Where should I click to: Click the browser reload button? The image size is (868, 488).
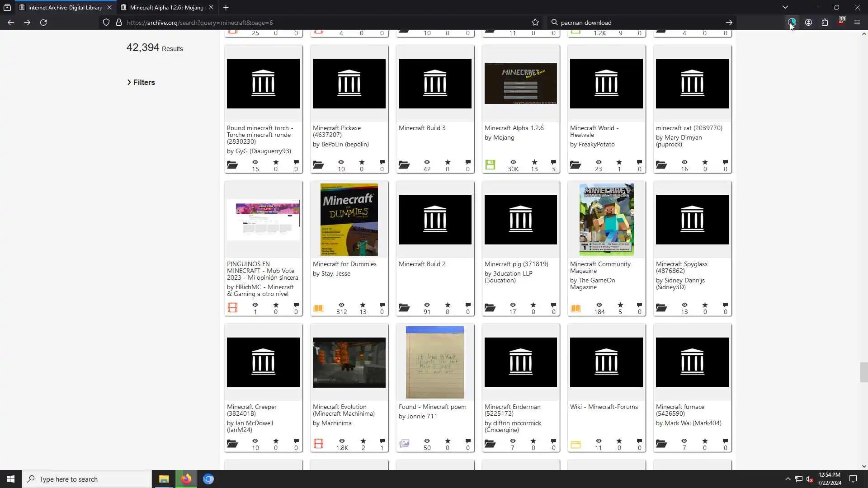[x=43, y=23]
